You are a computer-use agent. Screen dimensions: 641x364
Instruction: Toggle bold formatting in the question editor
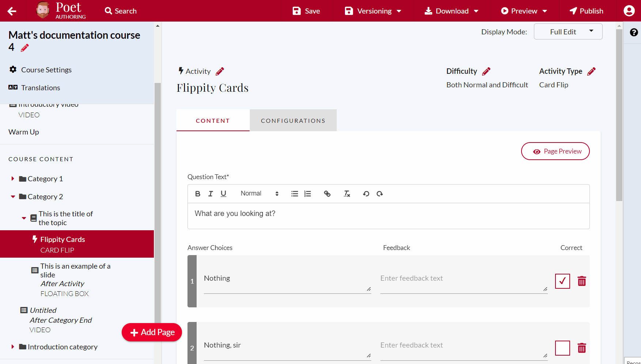(197, 194)
